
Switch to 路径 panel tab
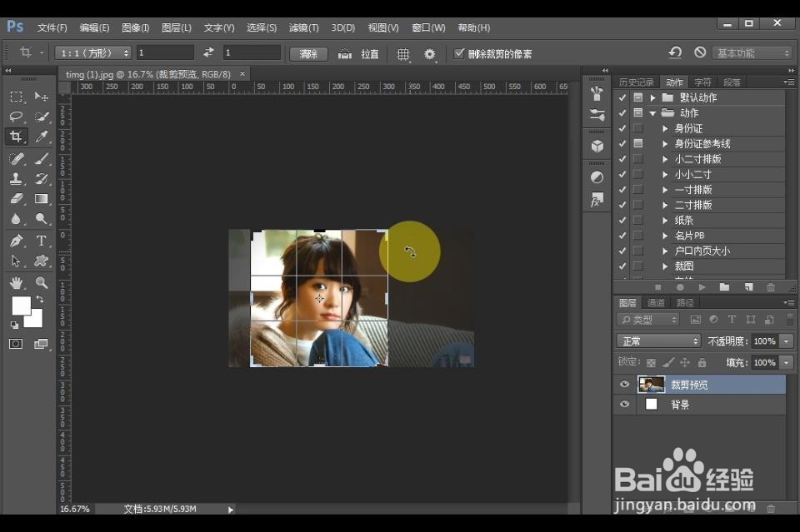685,303
